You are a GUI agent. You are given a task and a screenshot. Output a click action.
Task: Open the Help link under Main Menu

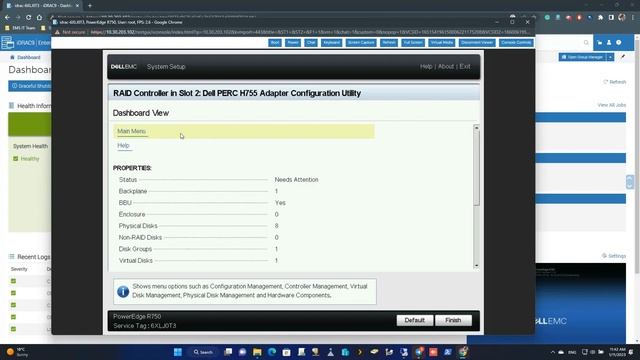(x=123, y=146)
